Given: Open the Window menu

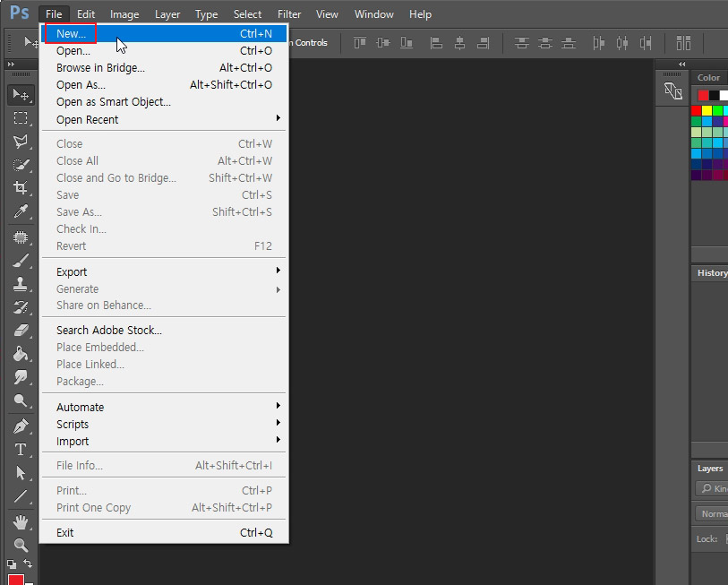Looking at the screenshot, I should (373, 14).
